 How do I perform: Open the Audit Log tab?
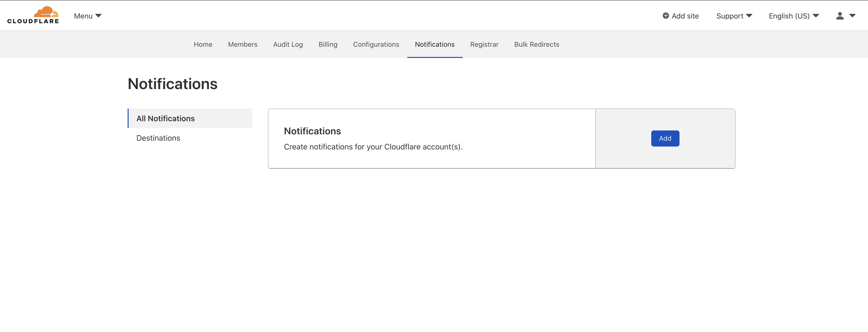(288, 45)
